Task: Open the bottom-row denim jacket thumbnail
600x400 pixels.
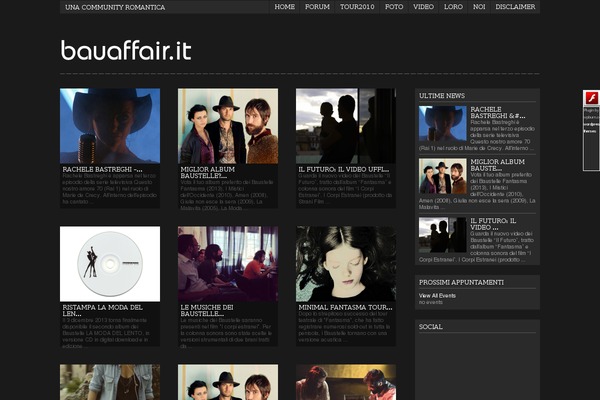Action: (110, 382)
